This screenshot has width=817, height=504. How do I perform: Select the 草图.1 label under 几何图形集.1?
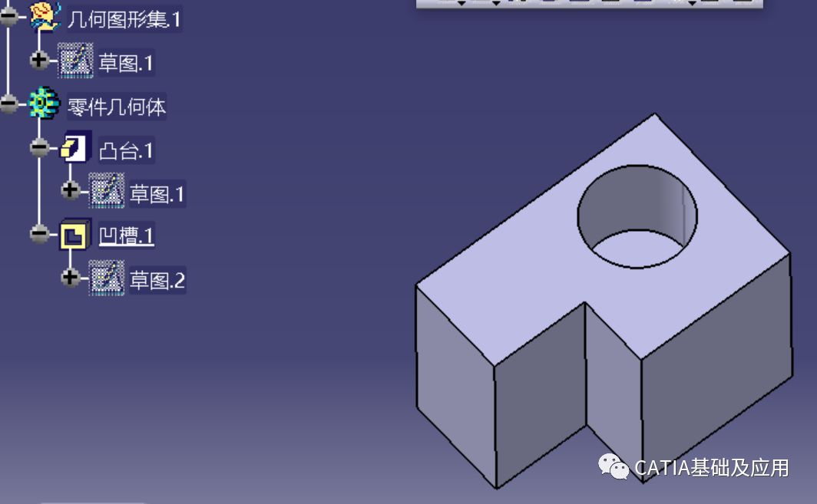point(127,64)
